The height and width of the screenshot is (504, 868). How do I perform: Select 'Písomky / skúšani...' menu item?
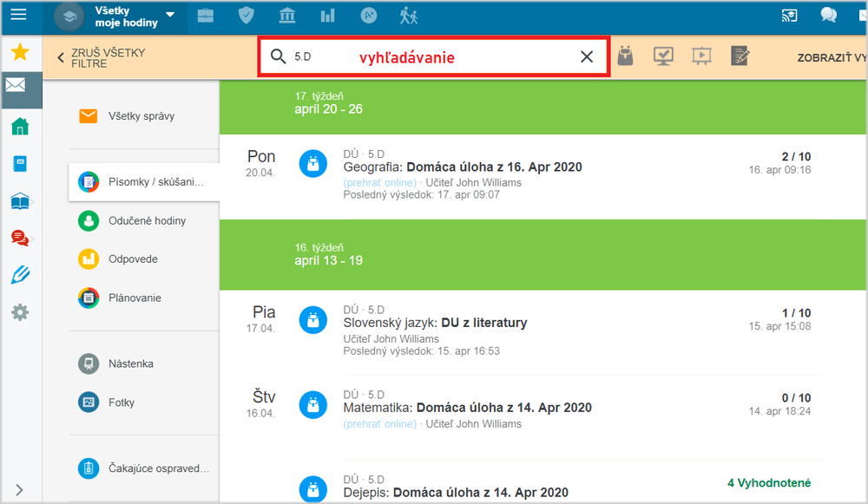pyautogui.click(x=144, y=181)
